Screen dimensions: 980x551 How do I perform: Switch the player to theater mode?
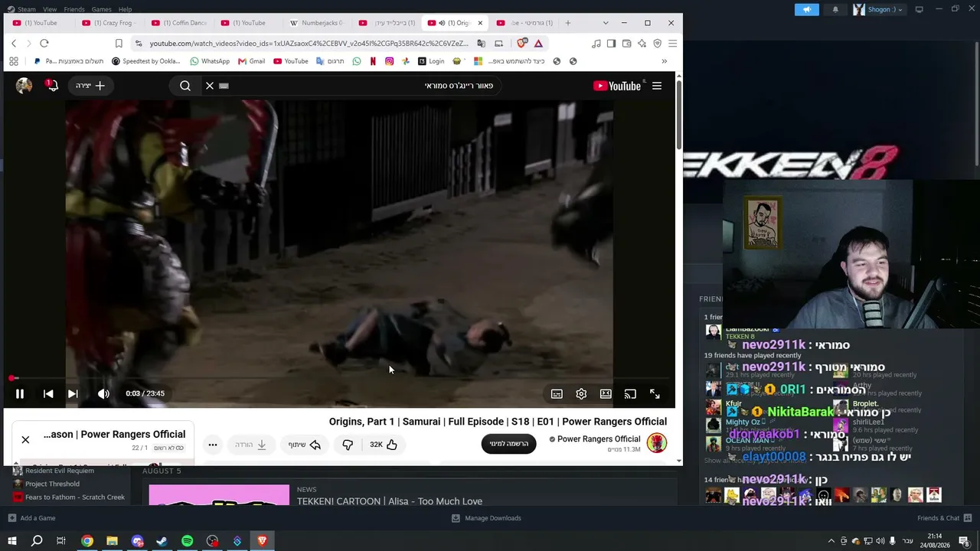606,394
